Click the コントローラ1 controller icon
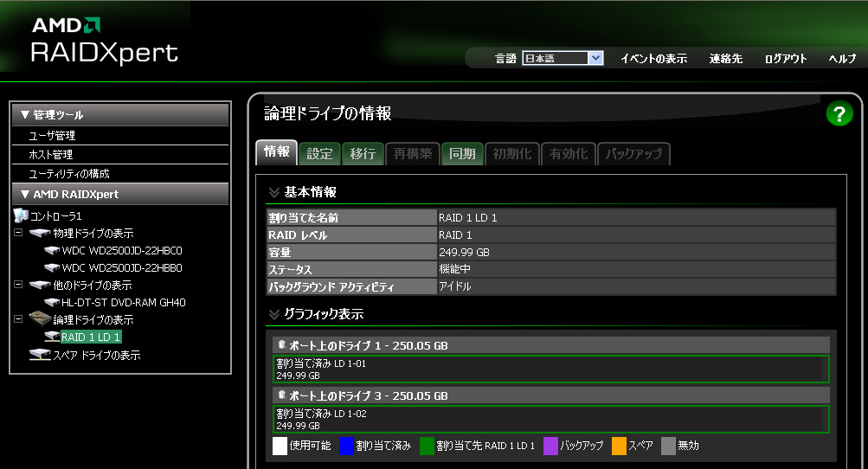 pos(21,215)
